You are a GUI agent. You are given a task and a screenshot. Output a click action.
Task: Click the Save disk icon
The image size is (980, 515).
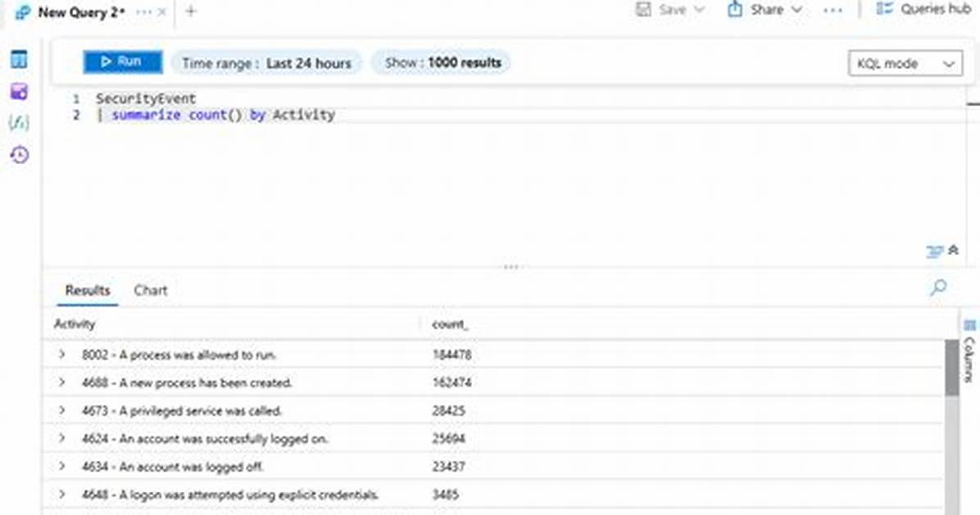pos(643,9)
